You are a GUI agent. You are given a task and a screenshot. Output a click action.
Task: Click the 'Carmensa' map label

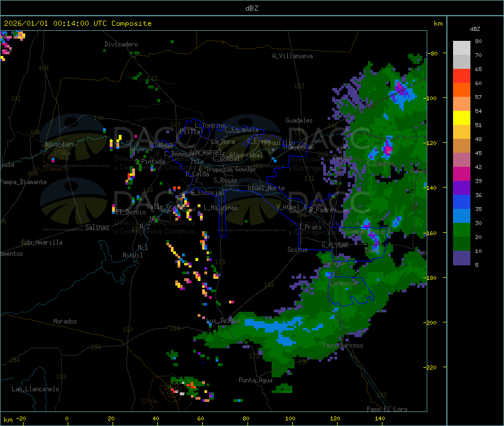tap(343, 283)
